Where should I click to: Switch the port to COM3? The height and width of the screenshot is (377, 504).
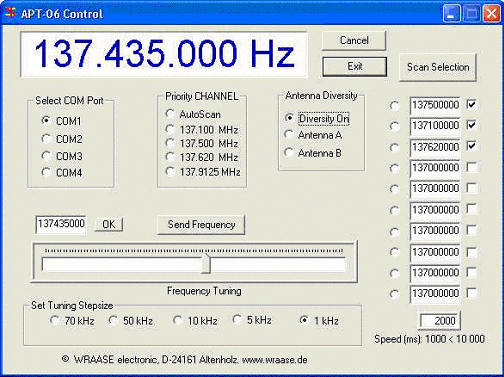[62, 156]
